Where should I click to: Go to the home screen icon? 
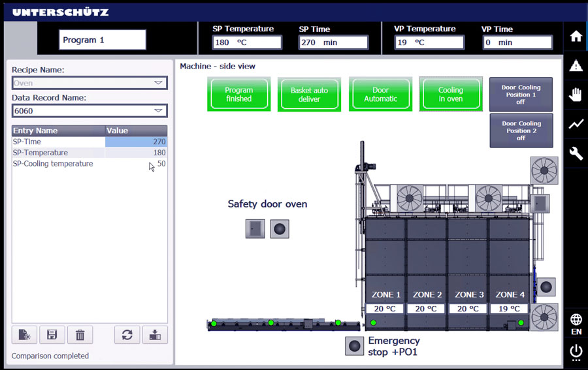point(576,37)
